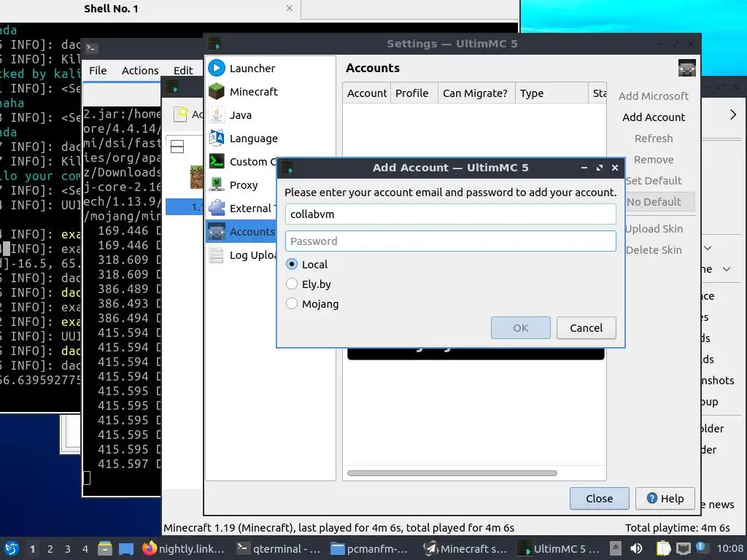This screenshot has width=747, height=560.
Task: Launch file manager from taskbar quick launch
Action: click(105, 548)
